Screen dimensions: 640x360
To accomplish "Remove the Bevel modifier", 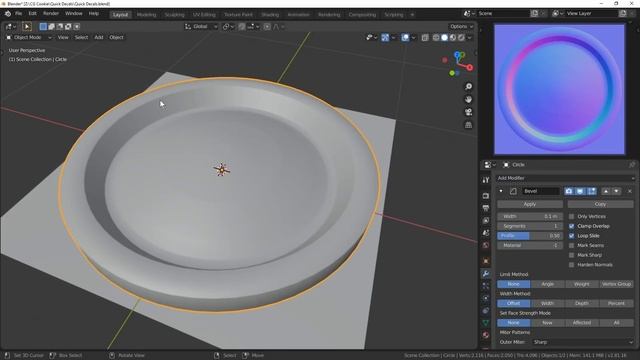I will click(x=630, y=191).
